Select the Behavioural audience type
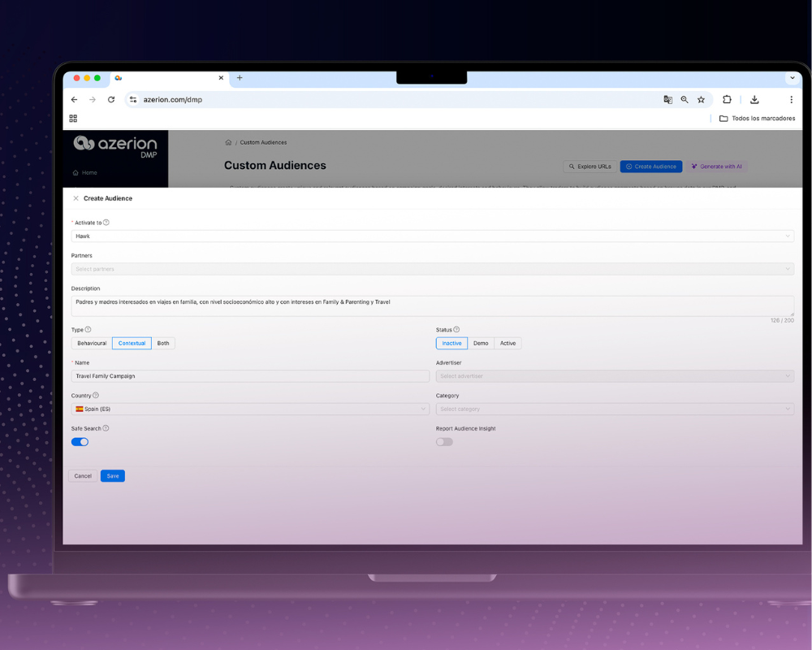 pyautogui.click(x=91, y=343)
